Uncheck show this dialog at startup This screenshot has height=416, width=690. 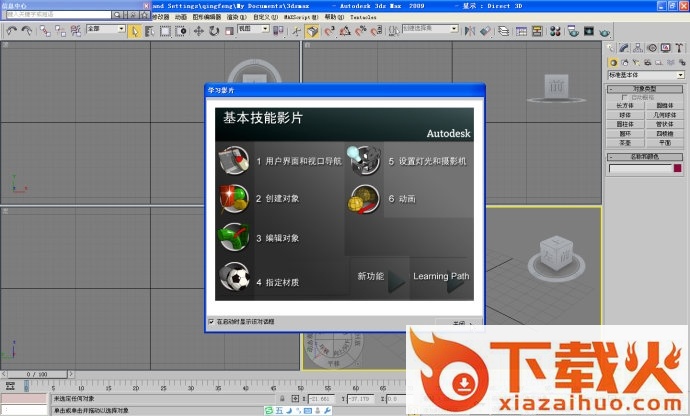coord(211,322)
